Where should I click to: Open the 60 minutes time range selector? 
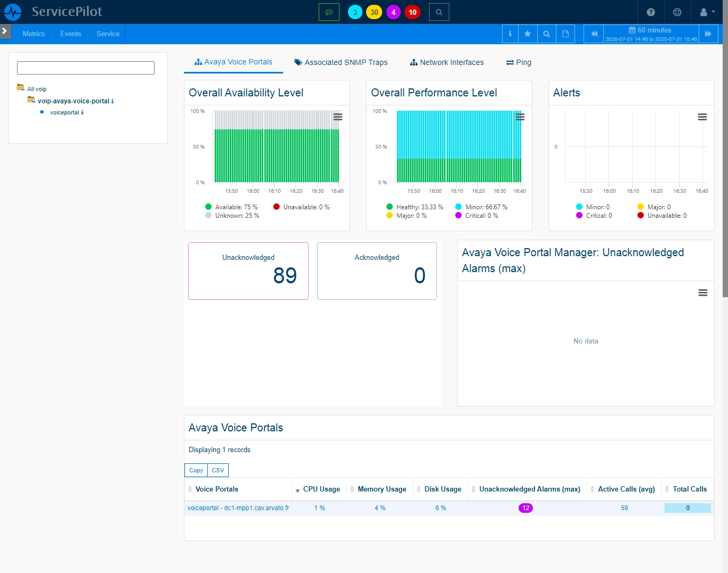coord(651,34)
